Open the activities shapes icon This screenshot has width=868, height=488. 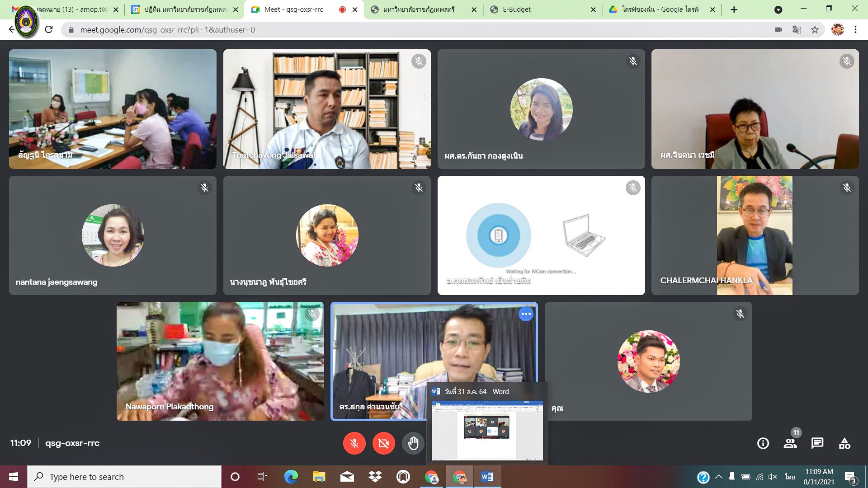pos(844,443)
